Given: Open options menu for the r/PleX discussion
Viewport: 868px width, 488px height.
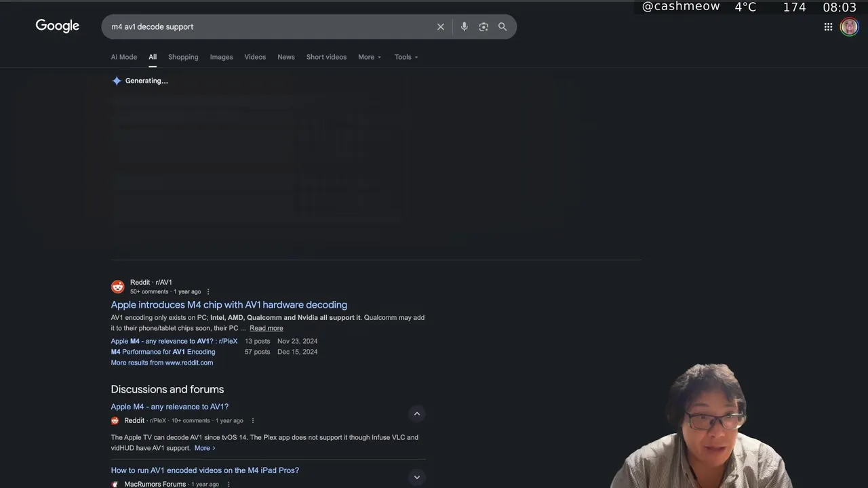Looking at the screenshot, I should 253,421.
